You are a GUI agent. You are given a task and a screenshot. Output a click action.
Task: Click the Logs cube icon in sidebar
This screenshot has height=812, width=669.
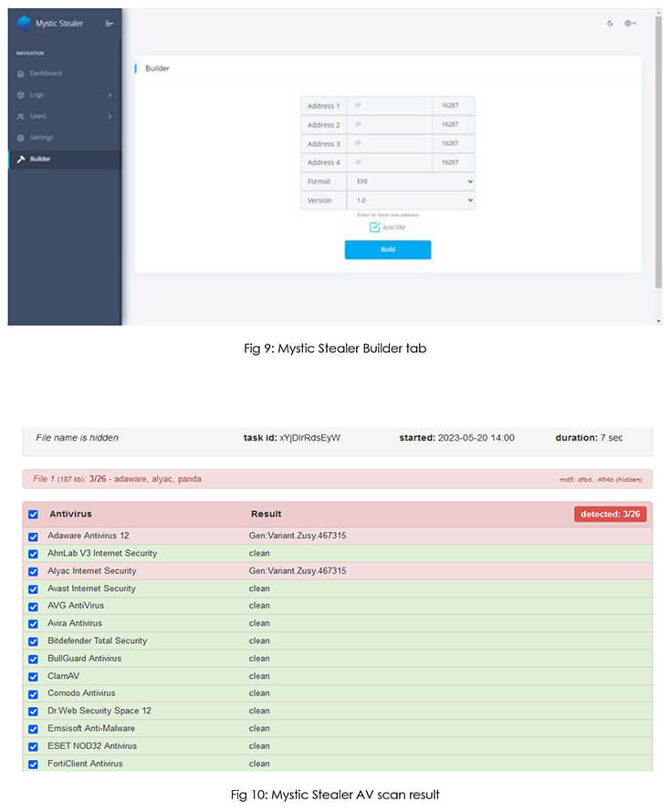pyautogui.click(x=21, y=95)
